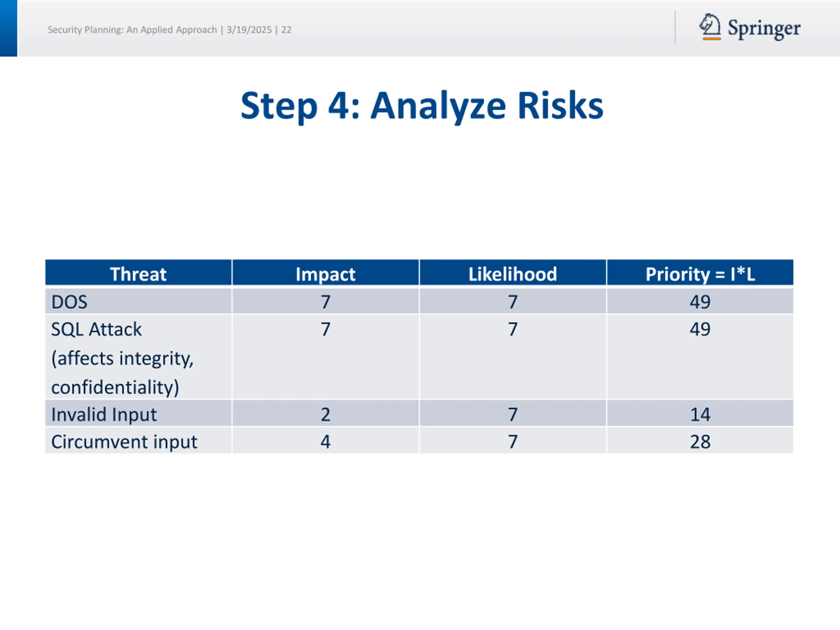840x630 pixels.
Task: Click the Likelihood value 7 in SQL Attack row
Action: pyautogui.click(x=513, y=329)
